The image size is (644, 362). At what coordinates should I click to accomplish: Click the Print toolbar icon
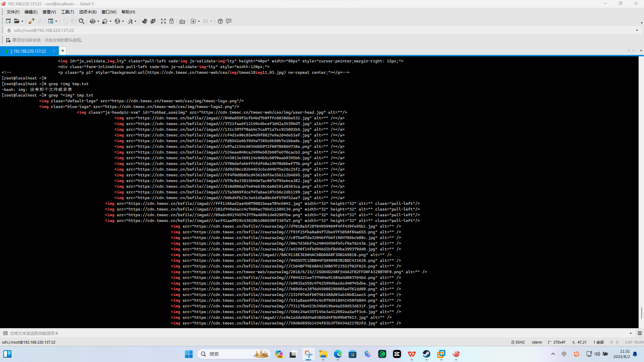pos(92,21)
